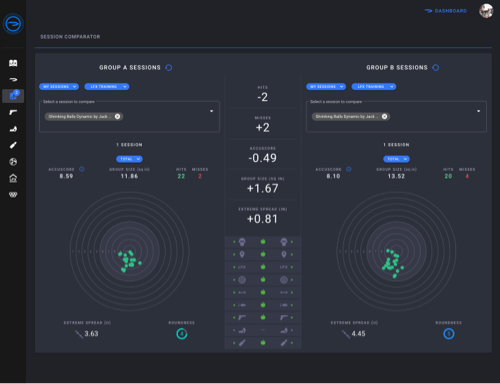Open the Group A session-to-compare dropdown arrow
Screen dimensions: 500x384
coord(211,111)
